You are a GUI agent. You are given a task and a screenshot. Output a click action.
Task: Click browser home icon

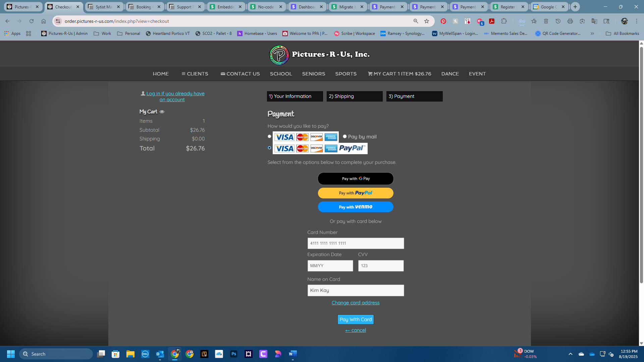[x=44, y=21]
